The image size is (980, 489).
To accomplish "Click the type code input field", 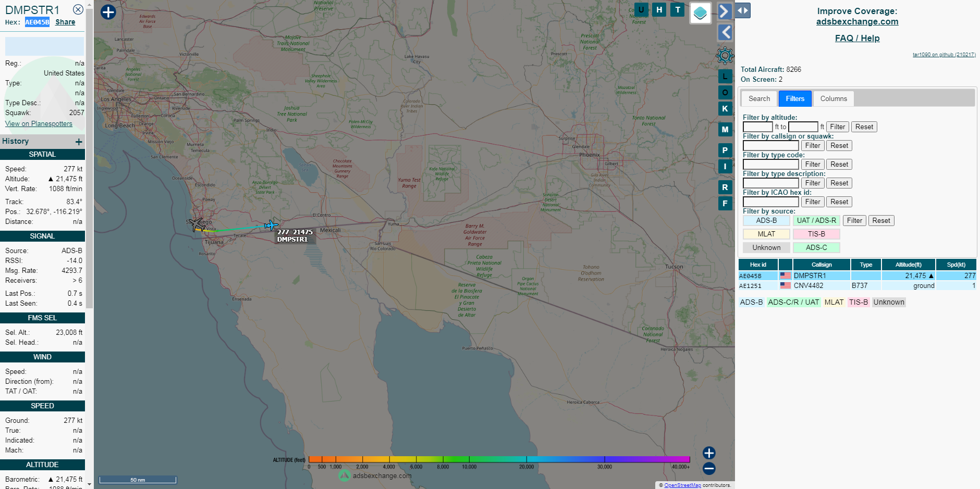I will [770, 164].
